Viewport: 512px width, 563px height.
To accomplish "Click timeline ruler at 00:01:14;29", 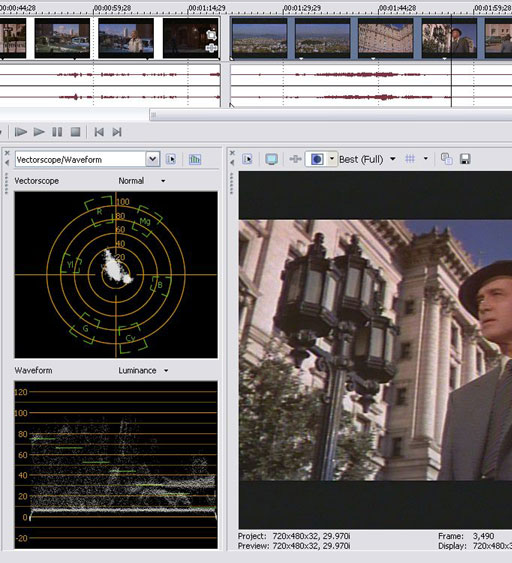I will point(207,8).
